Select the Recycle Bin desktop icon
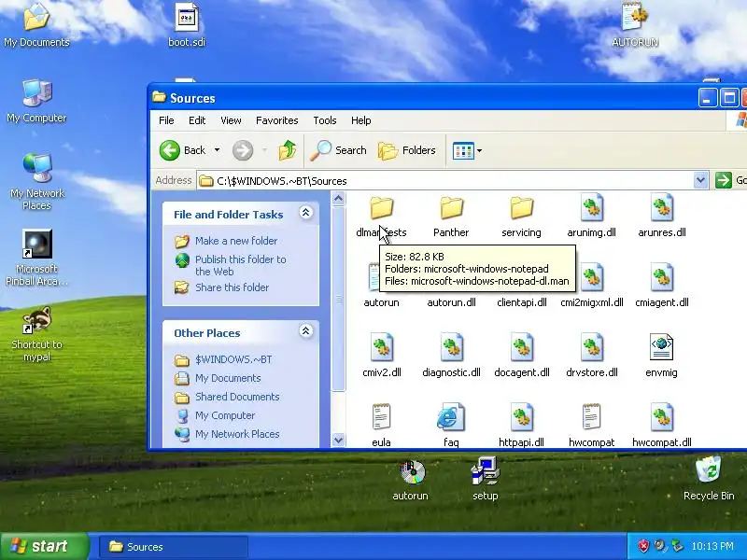This screenshot has height=560, width=747. tap(709, 478)
